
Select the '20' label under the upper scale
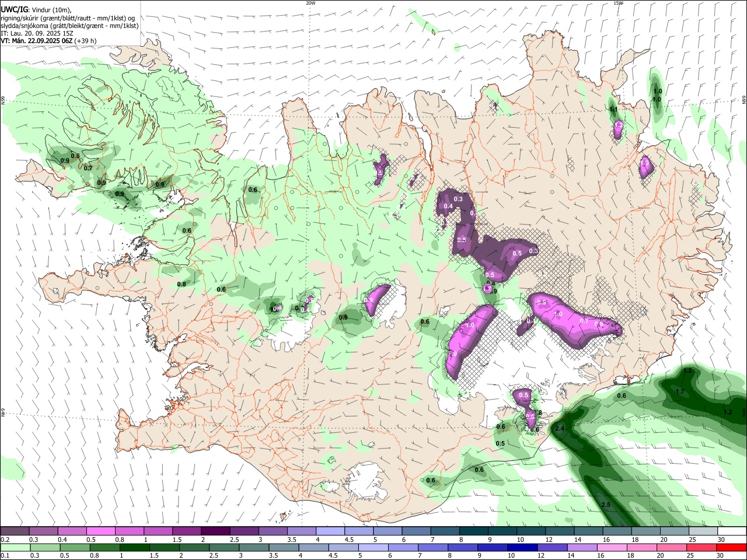pyautogui.click(x=664, y=540)
